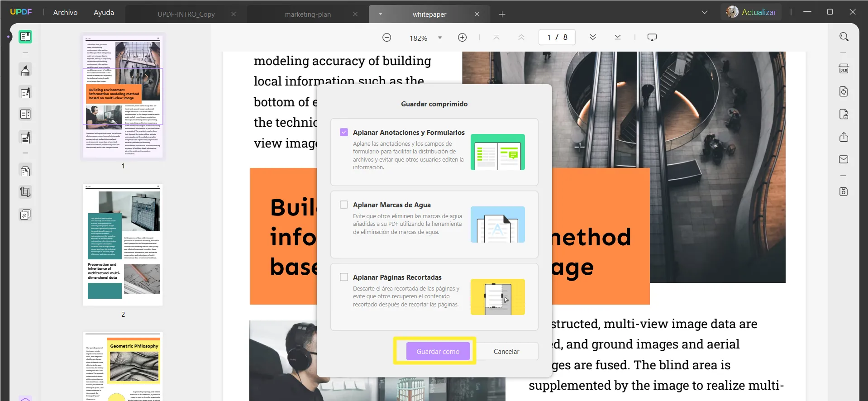Close the whitepaper tab
Viewport: 868px width, 401px height.
pyautogui.click(x=477, y=14)
